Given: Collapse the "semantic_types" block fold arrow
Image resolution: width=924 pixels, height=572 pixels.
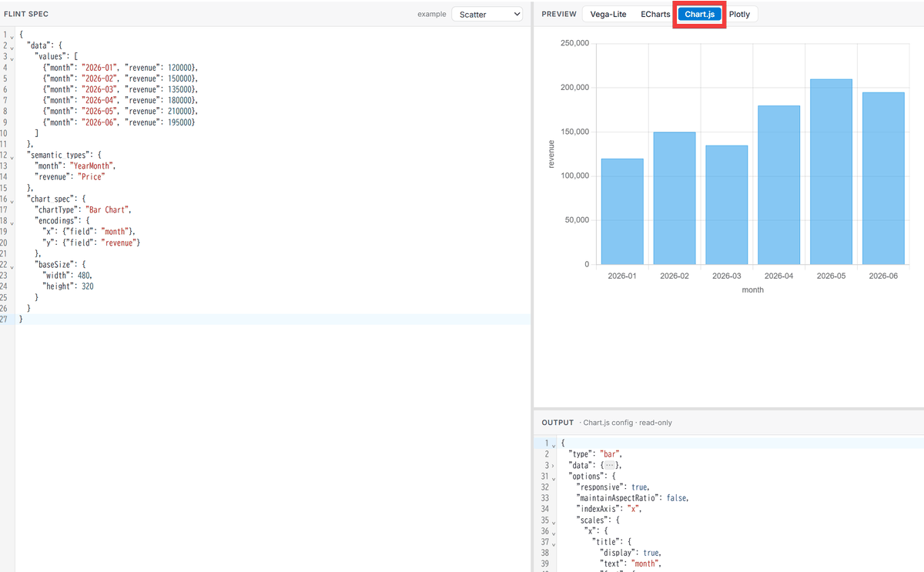Looking at the screenshot, I should click(x=12, y=156).
